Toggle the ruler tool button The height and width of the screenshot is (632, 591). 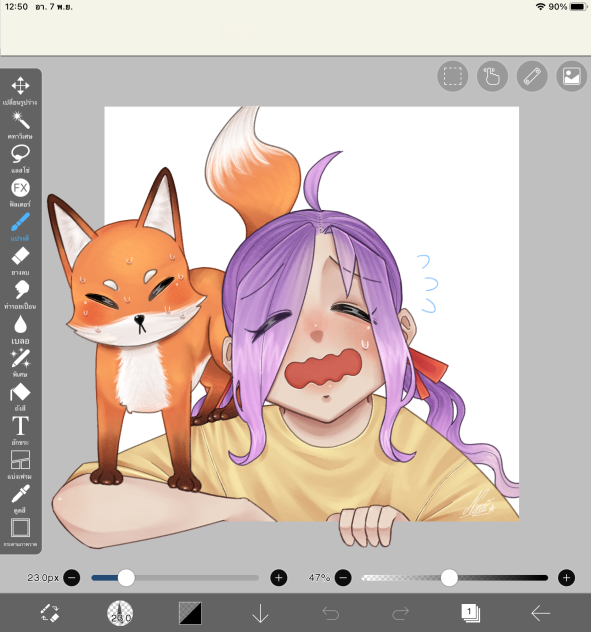(532, 76)
